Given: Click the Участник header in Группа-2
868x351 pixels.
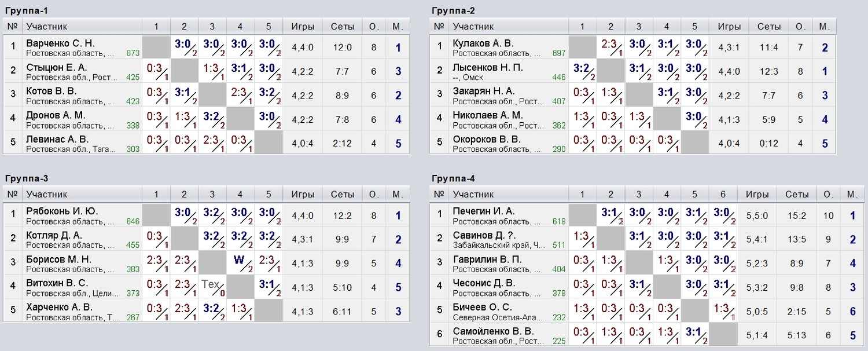Looking at the screenshot, I should pos(473,26).
